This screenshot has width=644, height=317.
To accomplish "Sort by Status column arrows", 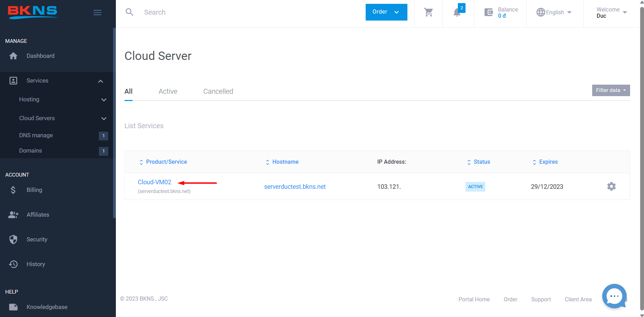I will (x=469, y=162).
